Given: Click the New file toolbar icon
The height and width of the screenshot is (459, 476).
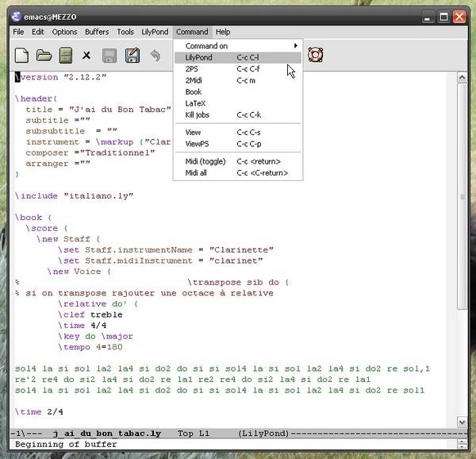Looking at the screenshot, I should click(21, 56).
